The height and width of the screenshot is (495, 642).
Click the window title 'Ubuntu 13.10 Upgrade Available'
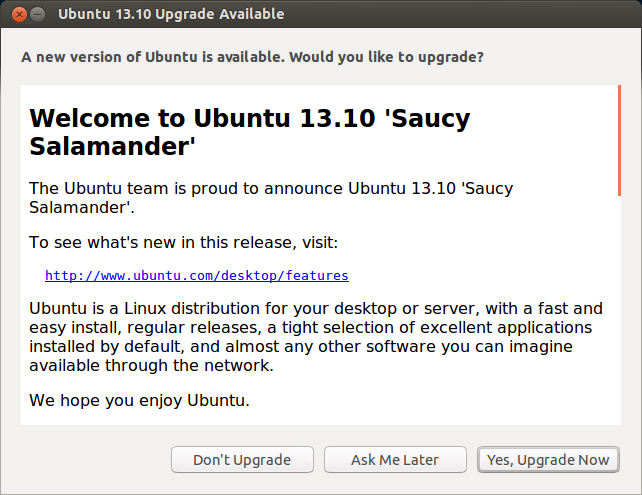point(171,14)
